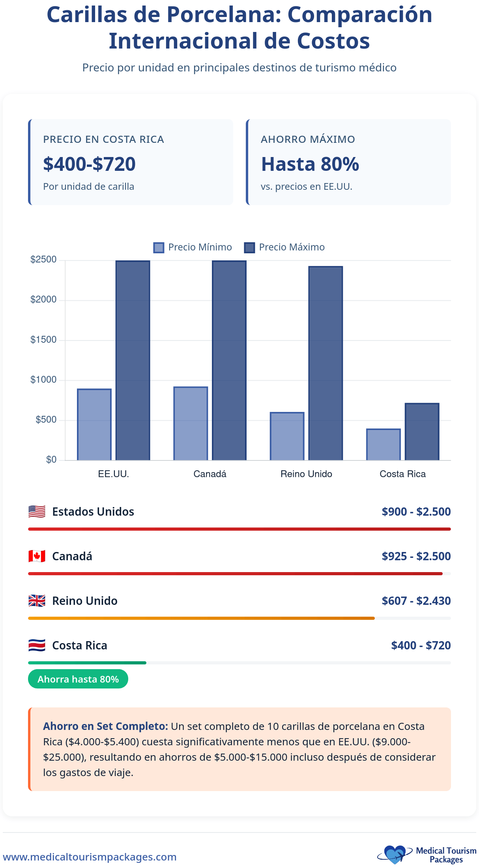Click the Precio en Costa Rica card
This screenshot has width=479, height=868.
(131, 162)
